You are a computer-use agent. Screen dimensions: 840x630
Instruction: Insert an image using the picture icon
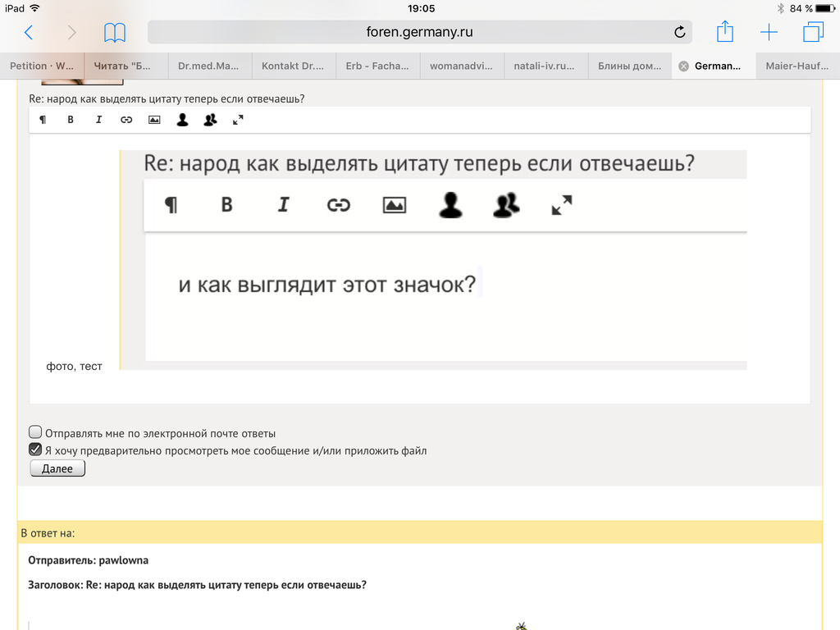pyautogui.click(x=154, y=120)
